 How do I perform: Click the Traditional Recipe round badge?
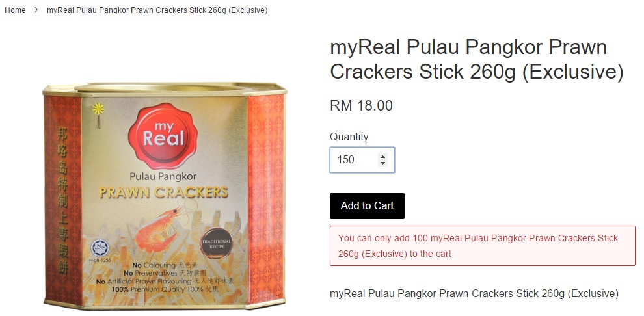[216, 242]
